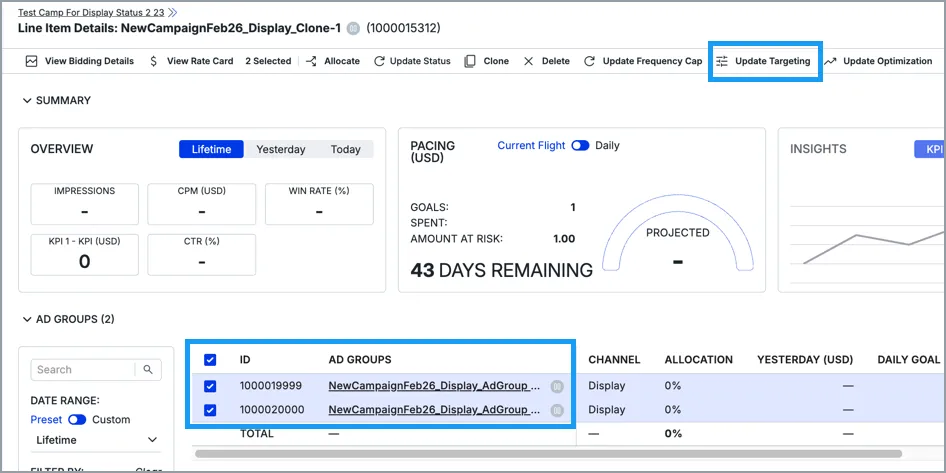Screen dimensions: 946x473
Task: Open the Lifetime date range dropdown
Action: click(x=96, y=440)
